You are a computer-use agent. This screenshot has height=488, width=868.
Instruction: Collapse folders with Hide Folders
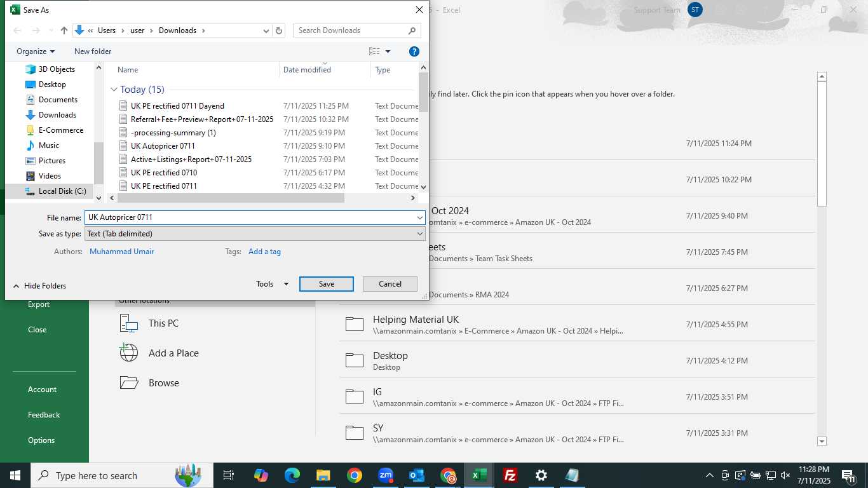point(39,286)
